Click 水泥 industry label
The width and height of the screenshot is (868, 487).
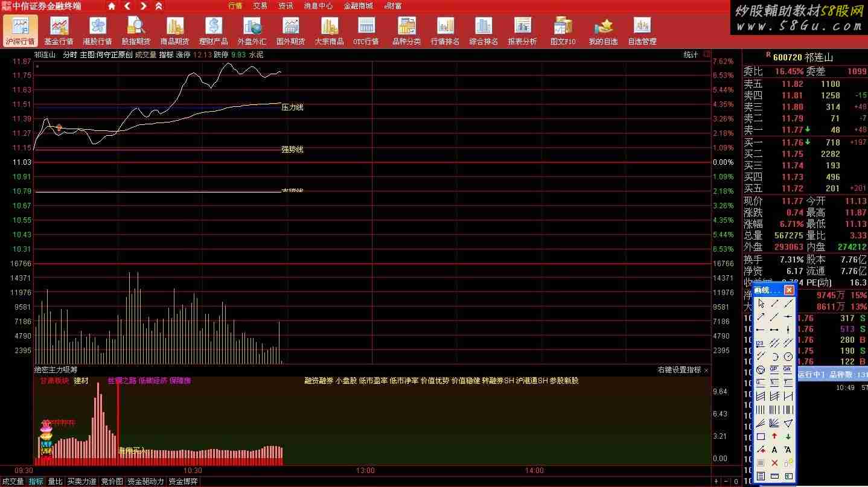coord(256,55)
